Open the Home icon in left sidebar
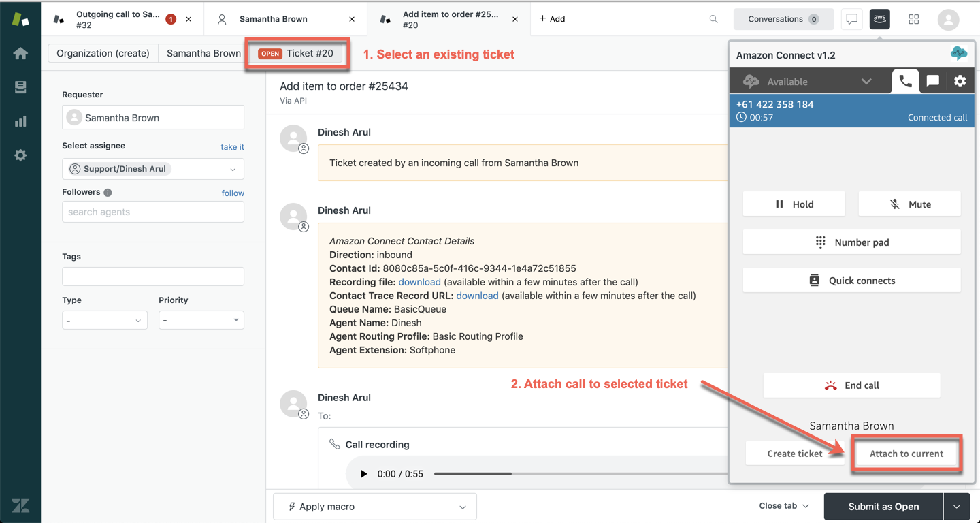Viewport: 980px width, 523px height. click(x=20, y=54)
